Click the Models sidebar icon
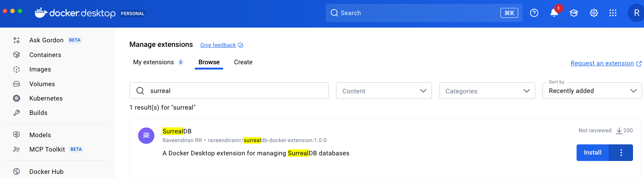The image size is (644, 178). pyautogui.click(x=17, y=135)
